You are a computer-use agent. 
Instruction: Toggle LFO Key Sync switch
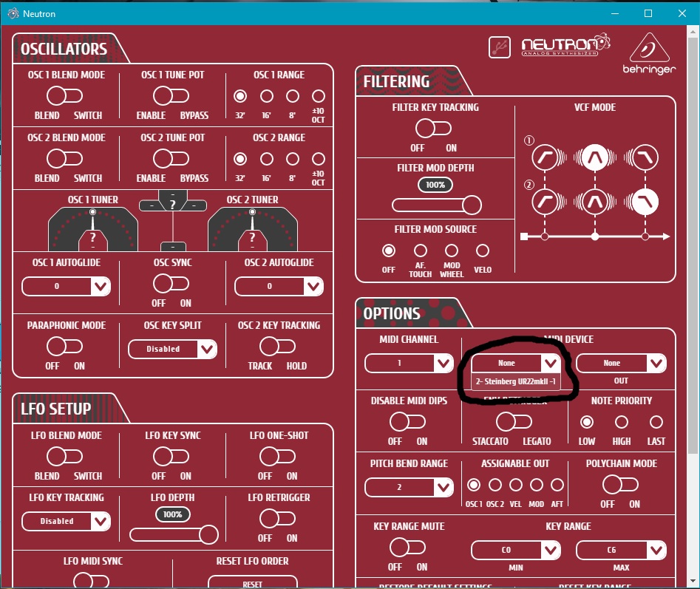point(171,457)
